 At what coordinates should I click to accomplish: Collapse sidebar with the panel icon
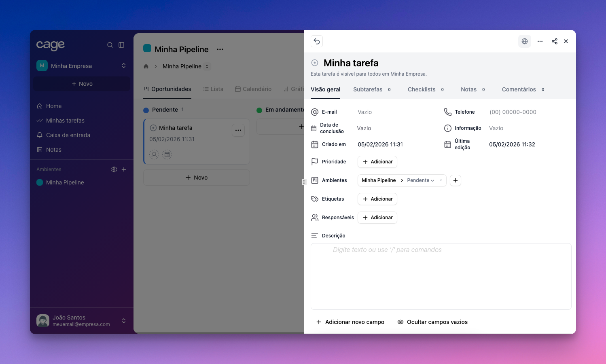coord(121,45)
